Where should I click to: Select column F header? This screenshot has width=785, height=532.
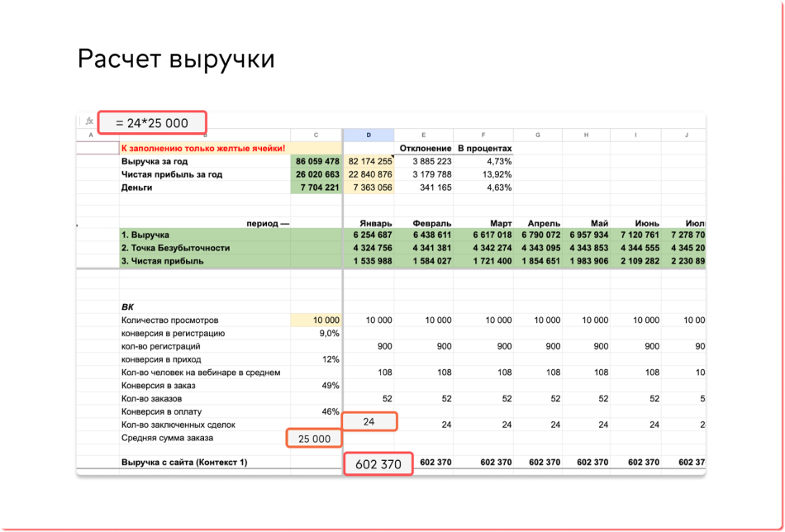coord(483,135)
